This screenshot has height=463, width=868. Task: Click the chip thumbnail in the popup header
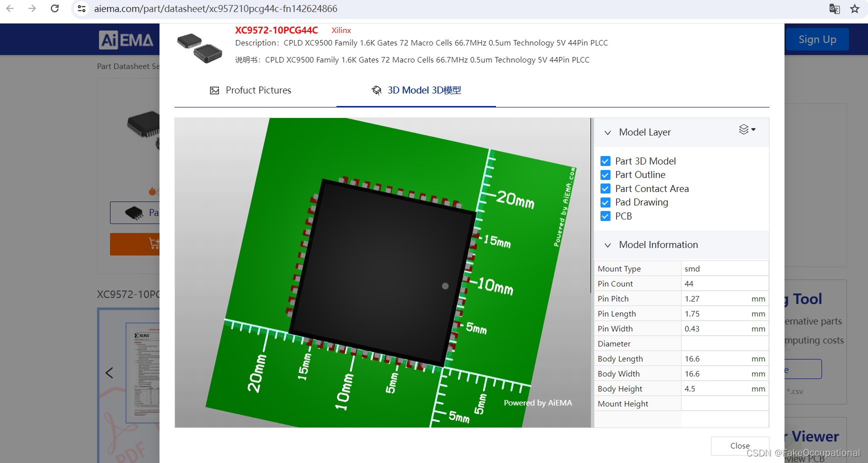coord(199,48)
